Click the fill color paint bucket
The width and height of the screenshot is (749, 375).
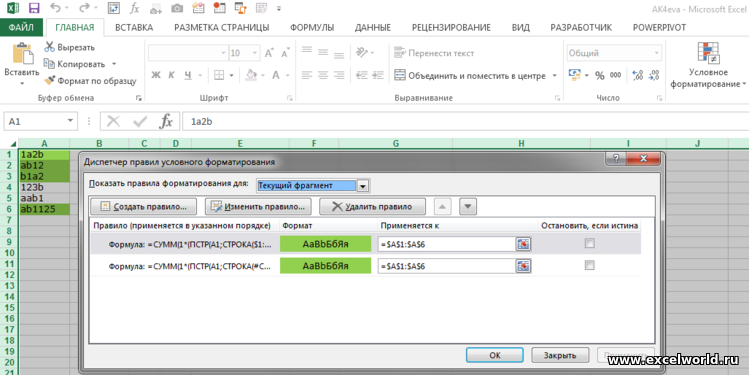(x=251, y=75)
